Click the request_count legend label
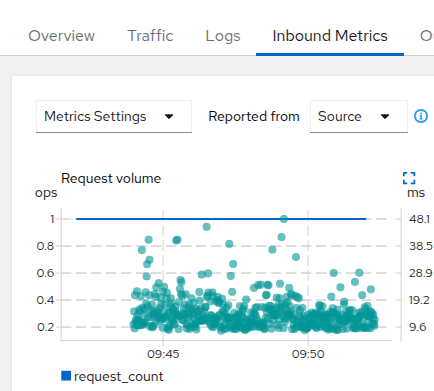 coord(119,376)
